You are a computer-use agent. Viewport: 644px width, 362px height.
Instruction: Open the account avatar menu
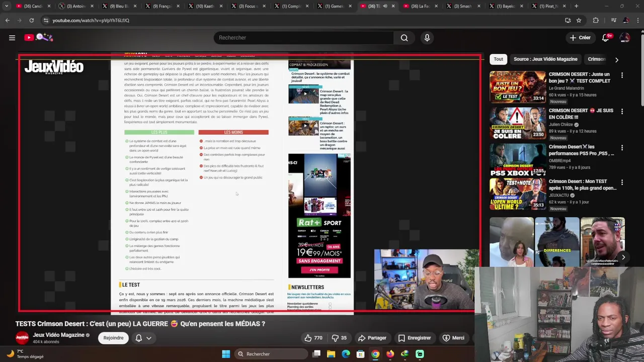click(x=625, y=38)
